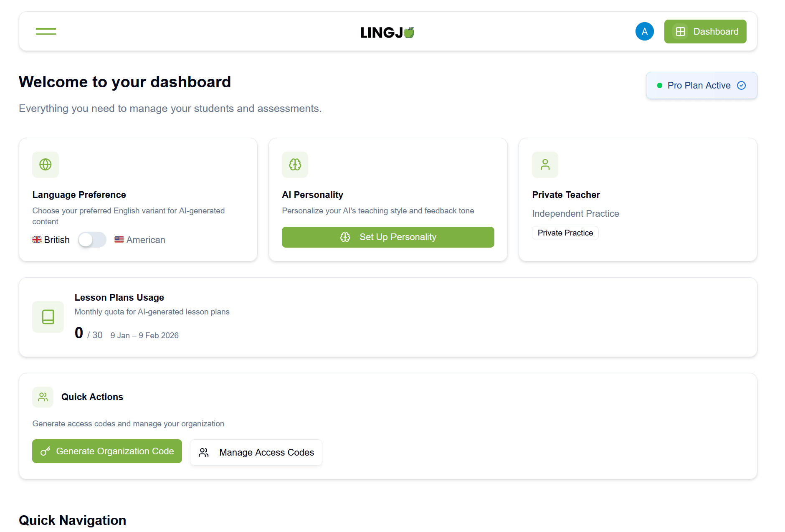Select the American language option label

pos(145,240)
